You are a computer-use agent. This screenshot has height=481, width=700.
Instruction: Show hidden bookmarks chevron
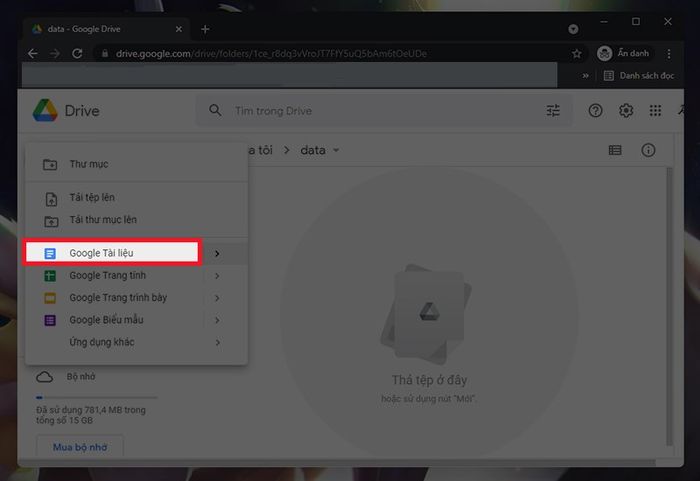click(x=585, y=76)
